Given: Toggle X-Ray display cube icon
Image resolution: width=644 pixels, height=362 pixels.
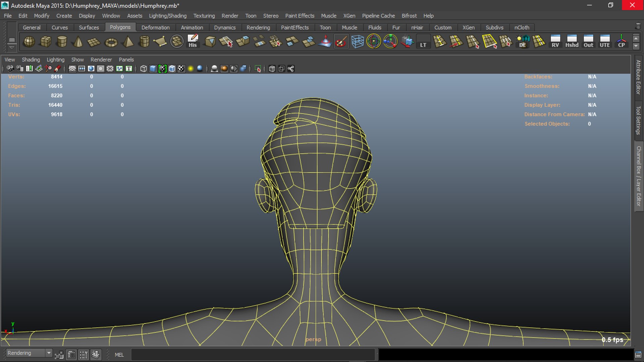Looking at the screenshot, I should tap(272, 69).
